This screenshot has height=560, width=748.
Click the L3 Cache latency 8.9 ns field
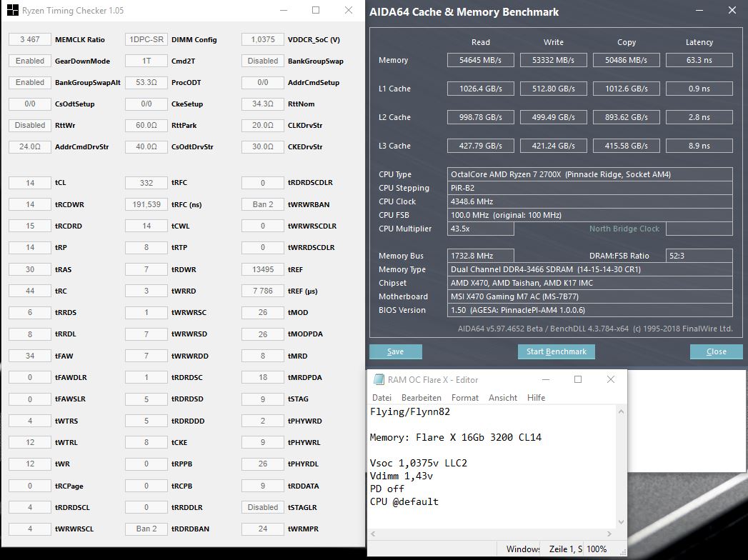[699, 146]
